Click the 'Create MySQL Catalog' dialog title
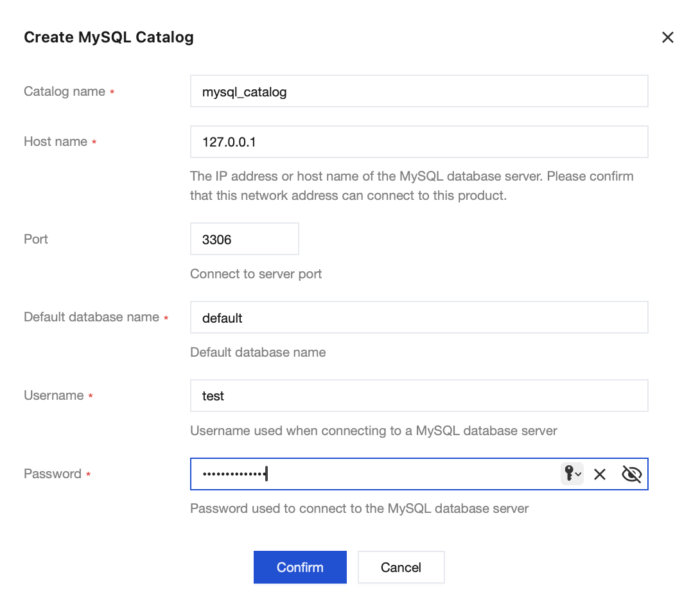Viewport: 700px width, 608px height. 109,37
